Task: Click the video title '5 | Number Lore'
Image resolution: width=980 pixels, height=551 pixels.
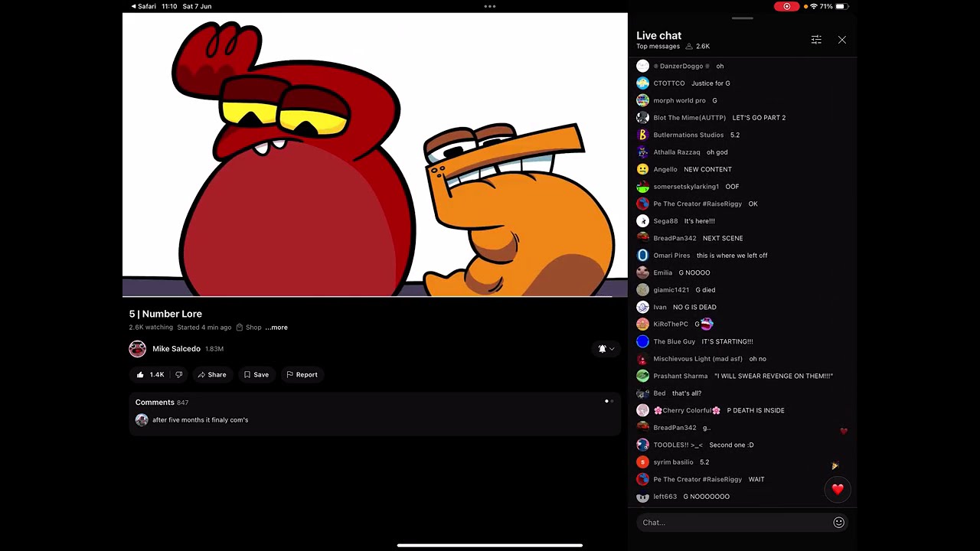Action: click(x=165, y=314)
